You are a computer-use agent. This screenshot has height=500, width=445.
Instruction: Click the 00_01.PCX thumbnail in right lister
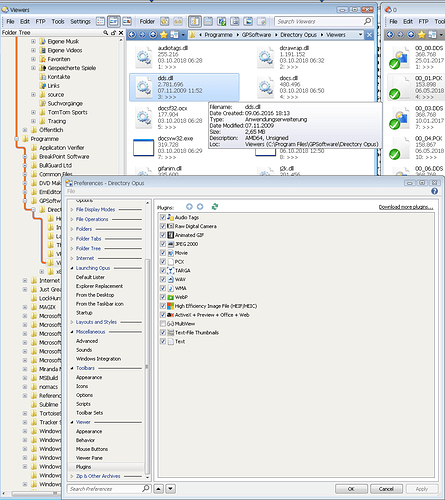coord(400,88)
